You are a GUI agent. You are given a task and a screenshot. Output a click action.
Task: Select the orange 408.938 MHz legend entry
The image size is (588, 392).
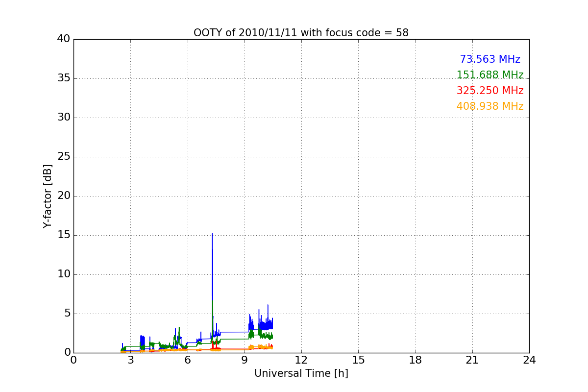pyautogui.click(x=490, y=106)
